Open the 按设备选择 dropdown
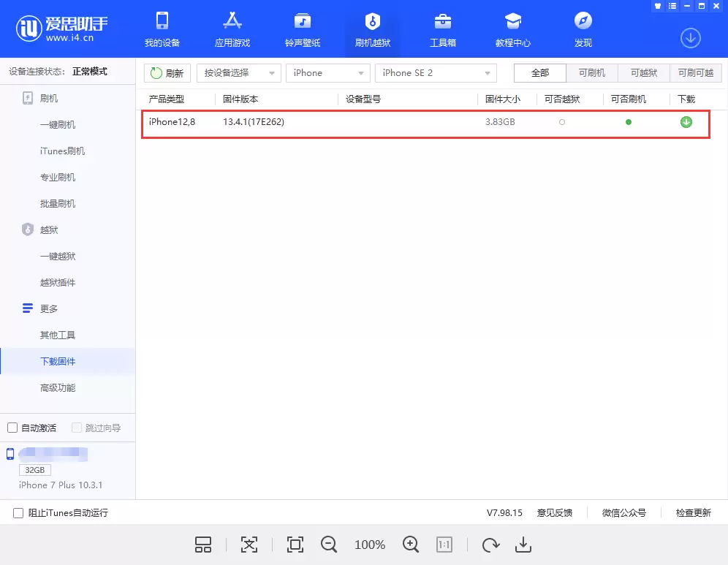 [x=238, y=73]
